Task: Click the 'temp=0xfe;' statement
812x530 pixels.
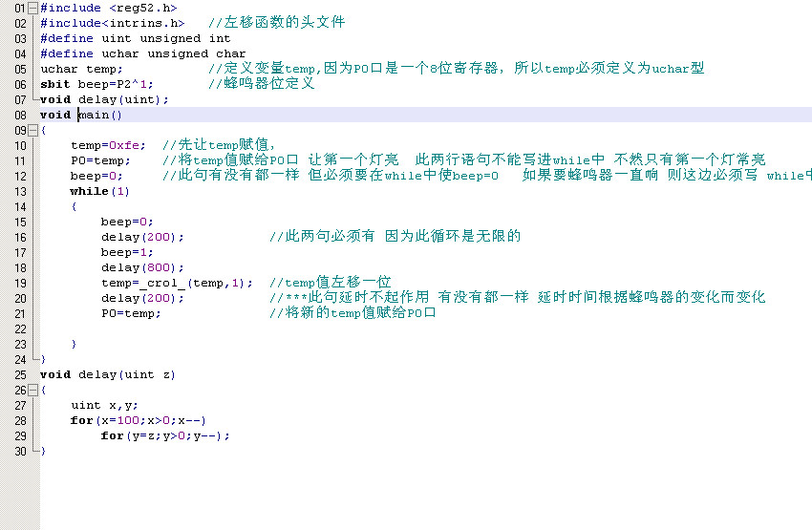Action: click(x=108, y=145)
